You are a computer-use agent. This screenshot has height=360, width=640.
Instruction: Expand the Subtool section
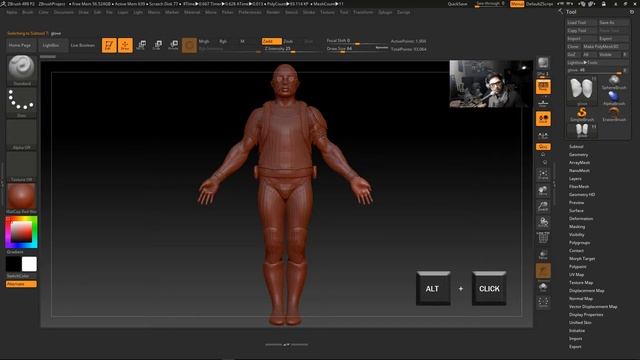[x=576, y=147]
